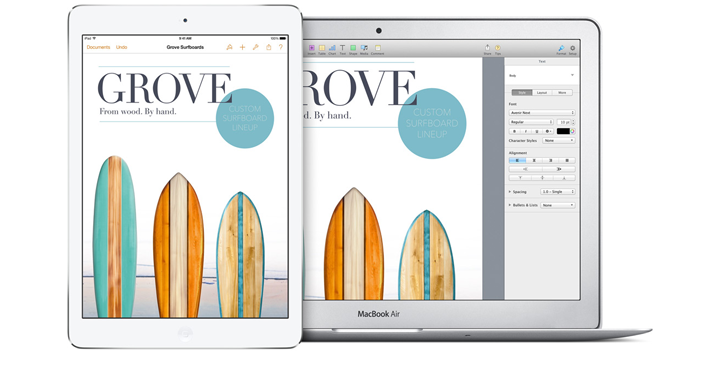
Task: Open the Character Styles None dropdown
Action: click(x=558, y=141)
